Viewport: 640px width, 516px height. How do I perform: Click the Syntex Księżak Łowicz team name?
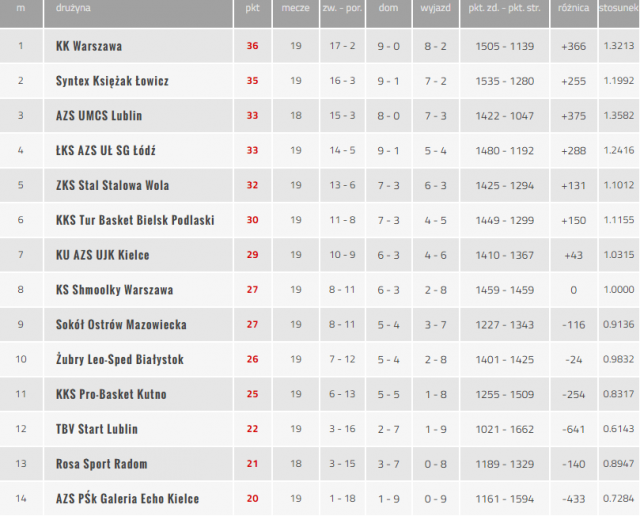pos(112,81)
